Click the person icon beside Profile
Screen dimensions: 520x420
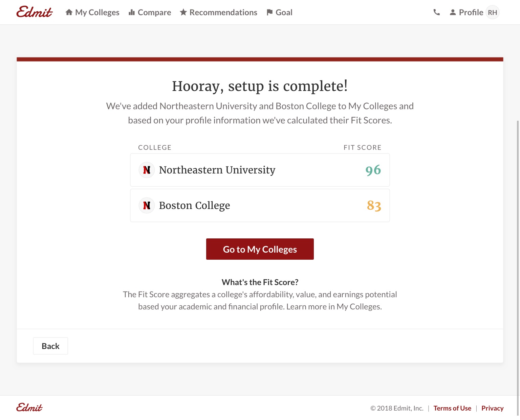pos(453,13)
